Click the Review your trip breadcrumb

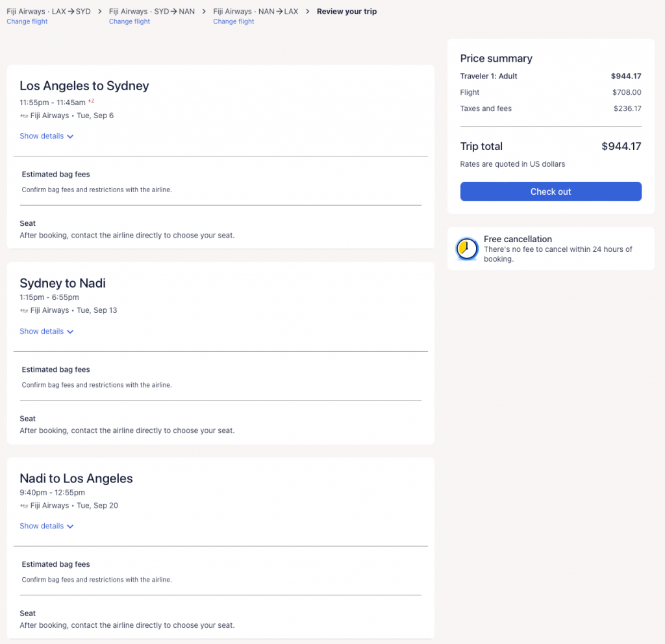[346, 11]
